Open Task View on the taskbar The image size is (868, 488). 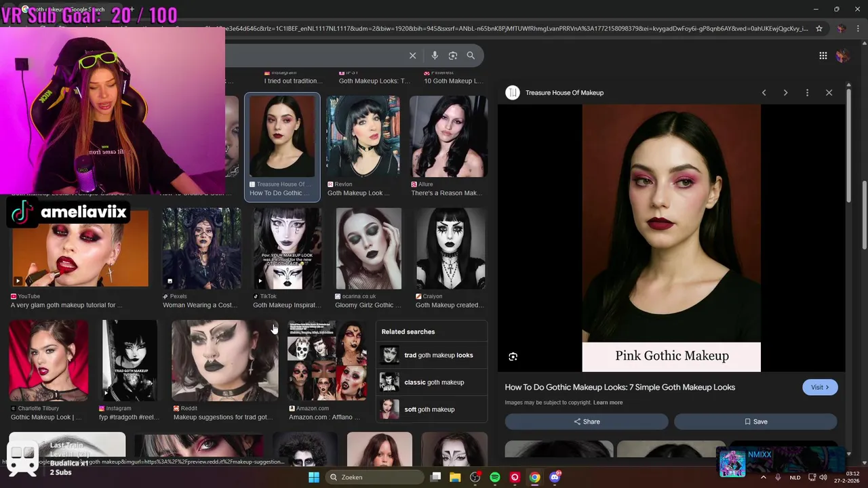[x=435, y=477]
